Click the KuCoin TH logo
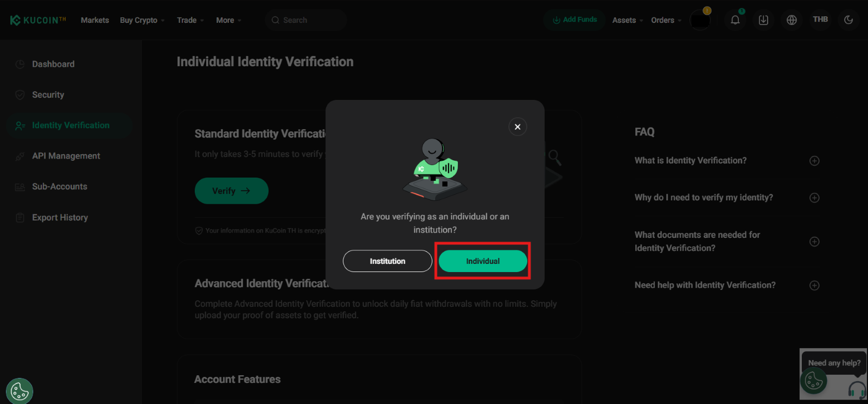The image size is (868, 404). tap(38, 20)
